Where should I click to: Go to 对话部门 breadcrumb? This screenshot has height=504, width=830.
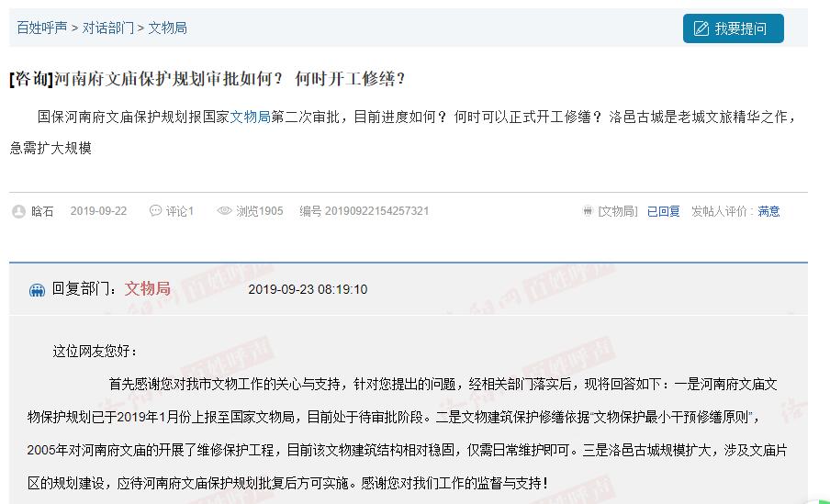[x=108, y=28]
